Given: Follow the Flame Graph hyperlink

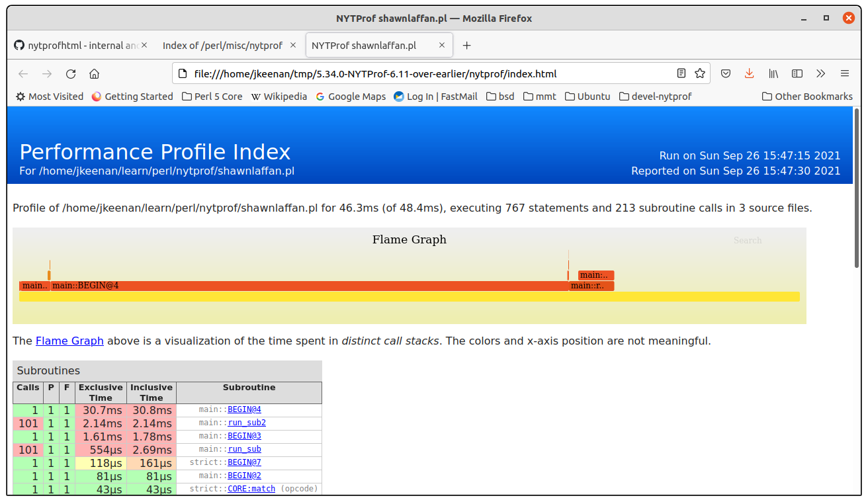Looking at the screenshot, I should tap(69, 341).
